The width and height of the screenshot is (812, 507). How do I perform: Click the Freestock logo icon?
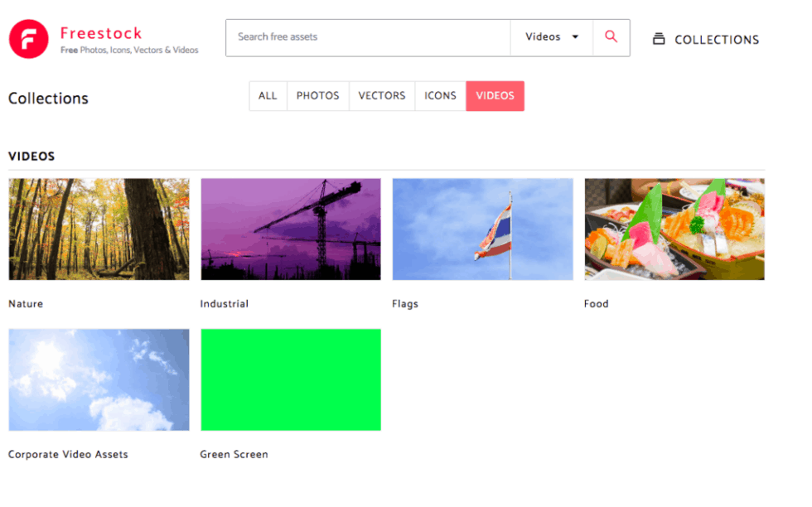(29, 37)
